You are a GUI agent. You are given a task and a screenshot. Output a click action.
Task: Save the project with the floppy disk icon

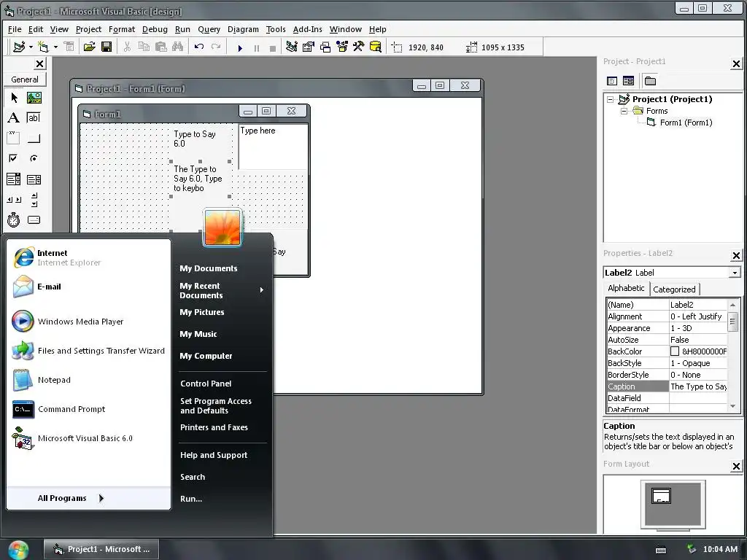point(107,47)
